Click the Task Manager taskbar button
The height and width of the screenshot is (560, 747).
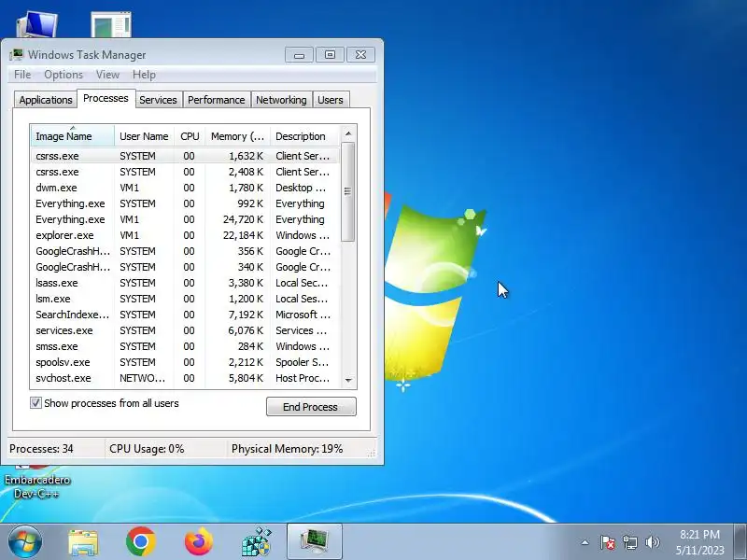(315, 541)
